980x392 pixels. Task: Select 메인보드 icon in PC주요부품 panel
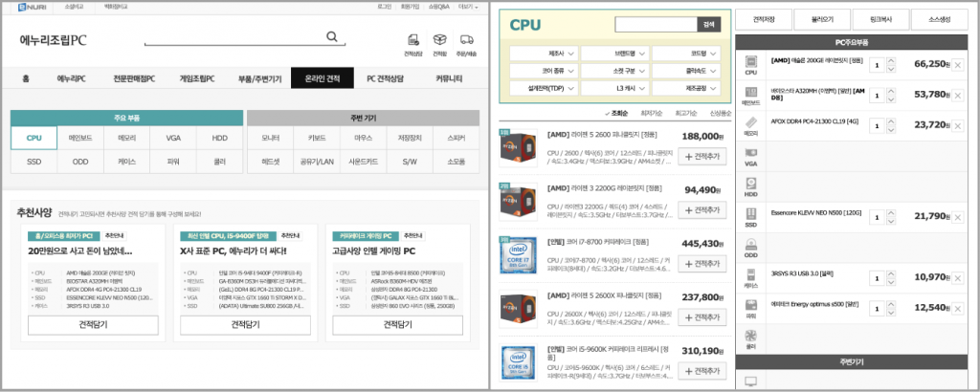click(x=750, y=92)
